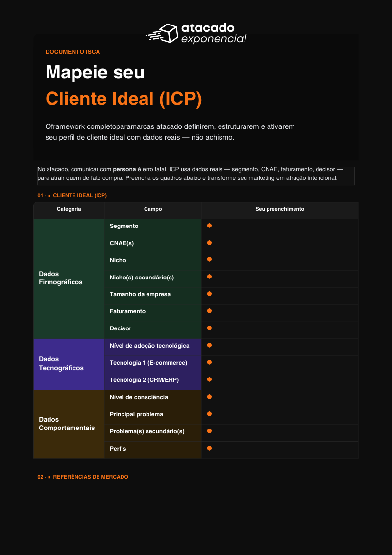Click the 'Problema(s) secundário(s)' label
392x555 pixels.
(x=147, y=431)
